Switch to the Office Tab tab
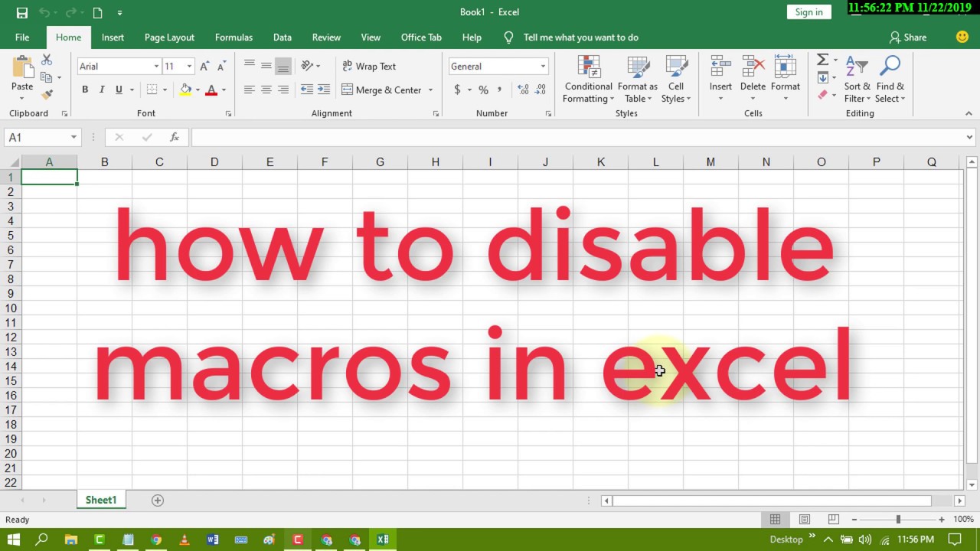The height and width of the screenshot is (551, 980). [421, 37]
